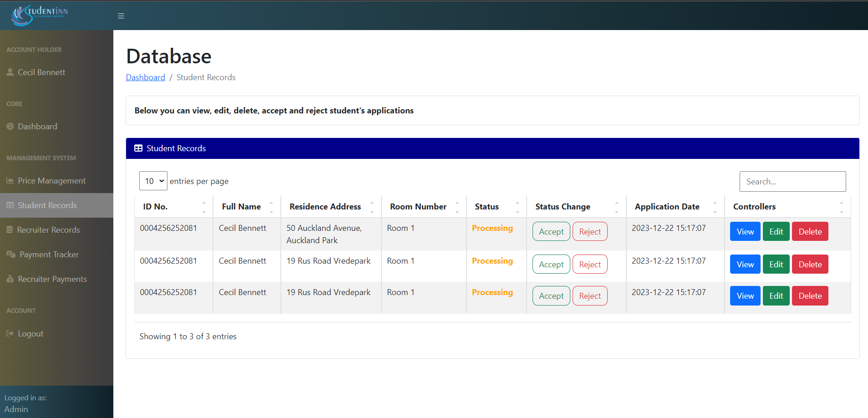Edit the 50 Auckland Avenue record

click(x=776, y=231)
